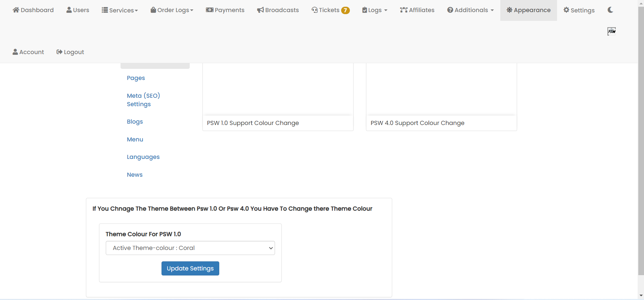The height and width of the screenshot is (300, 644).
Task: Open the News sidebar link
Action: (135, 175)
